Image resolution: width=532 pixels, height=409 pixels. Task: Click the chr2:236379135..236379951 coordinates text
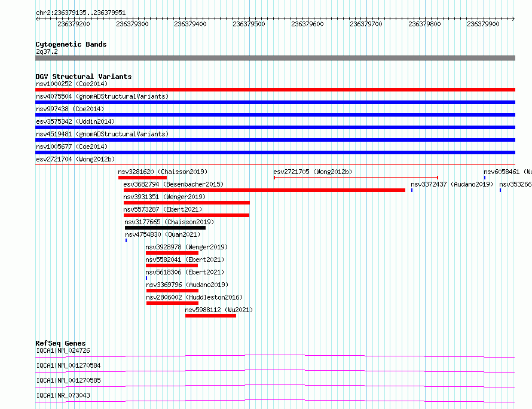pyautogui.click(x=81, y=13)
